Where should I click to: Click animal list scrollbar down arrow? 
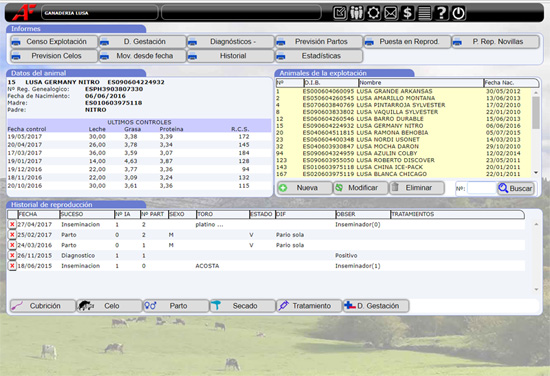pos(536,173)
